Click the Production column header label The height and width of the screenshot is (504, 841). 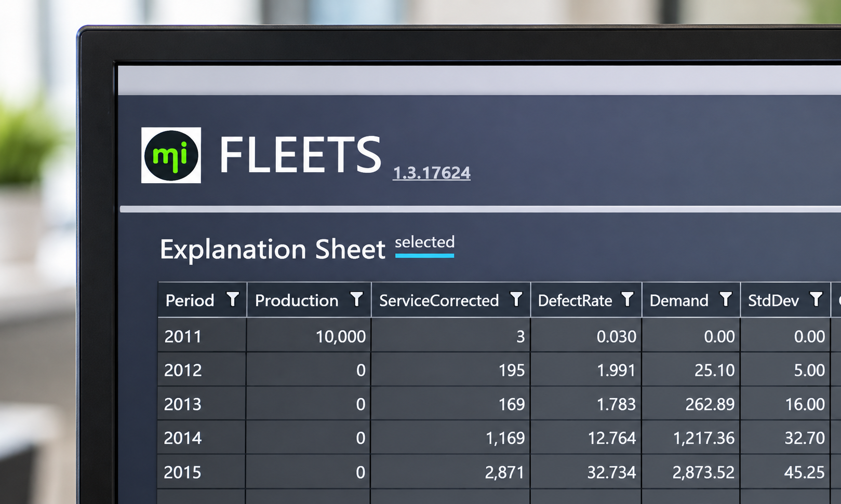click(x=297, y=301)
